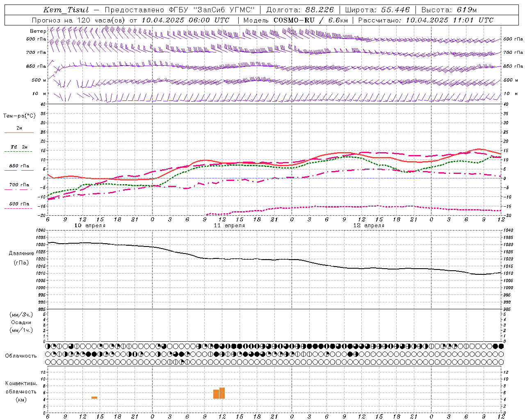Click the 850 гПа temperature legend entry
This screenshot has width=525, height=420.
[x=19, y=166]
